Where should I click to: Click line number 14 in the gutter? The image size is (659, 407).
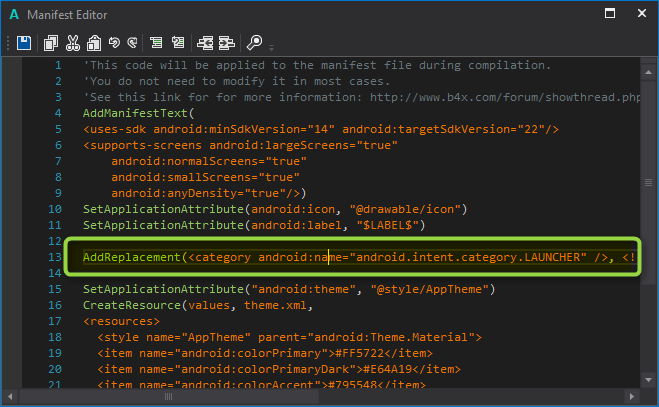(55, 273)
